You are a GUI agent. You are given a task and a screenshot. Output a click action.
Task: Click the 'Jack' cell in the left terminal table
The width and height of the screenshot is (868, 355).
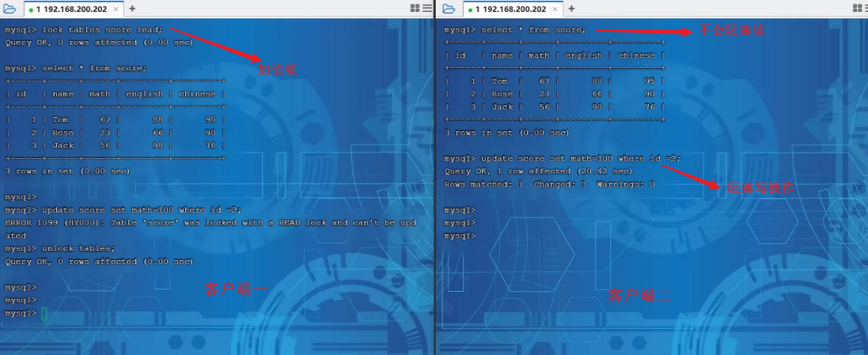[63, 145]
